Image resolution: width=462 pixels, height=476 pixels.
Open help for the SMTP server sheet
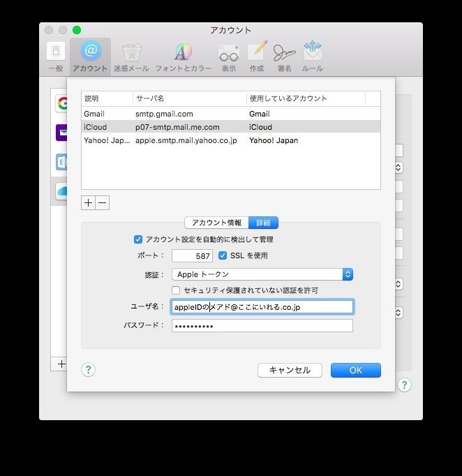click(89, 369)
